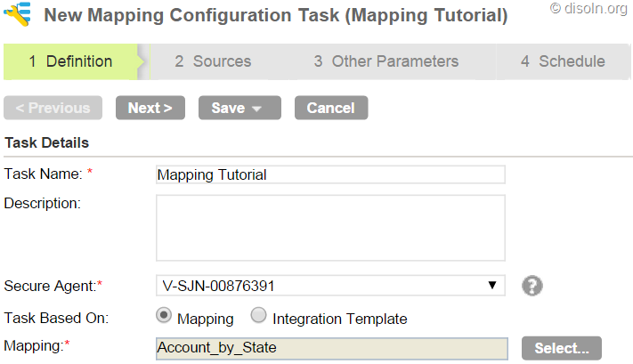Click the Secure Agent help question-mark icon
This screenshot has width=633, height=364.
(x=532, y=286)
